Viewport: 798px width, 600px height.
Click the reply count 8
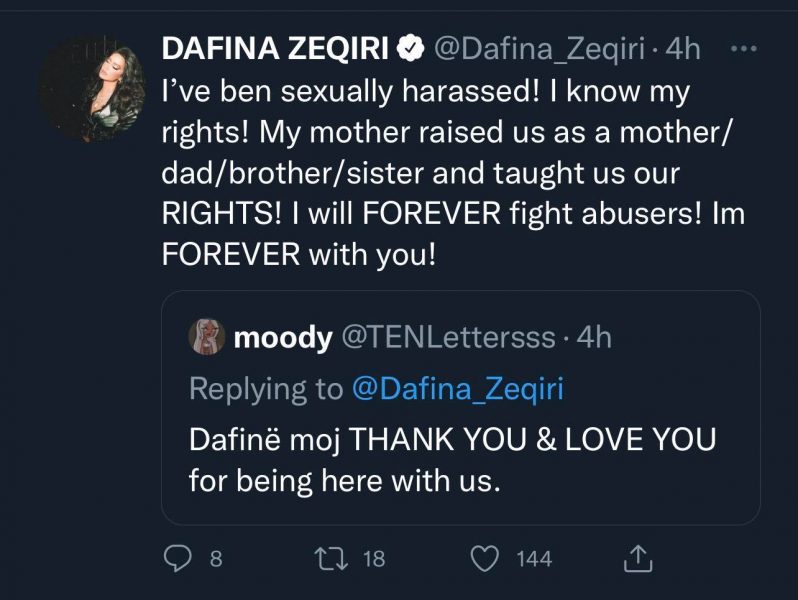215,558
